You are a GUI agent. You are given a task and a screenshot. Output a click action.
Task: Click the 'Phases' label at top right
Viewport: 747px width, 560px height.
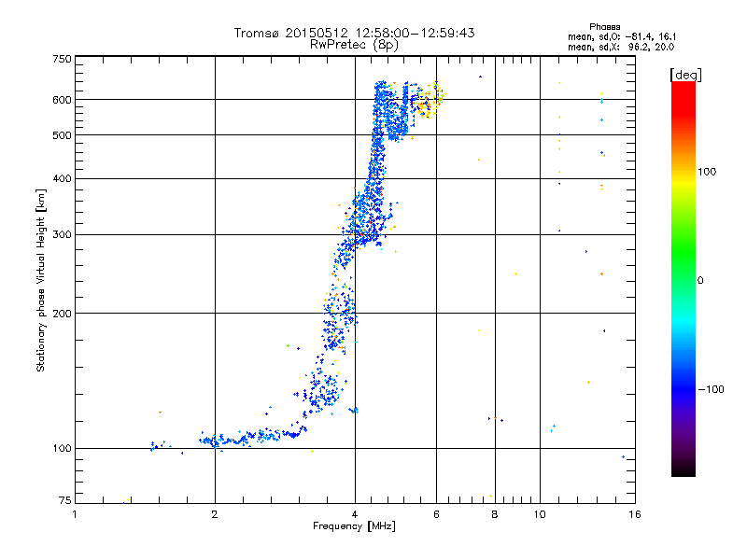pos(604,27)
